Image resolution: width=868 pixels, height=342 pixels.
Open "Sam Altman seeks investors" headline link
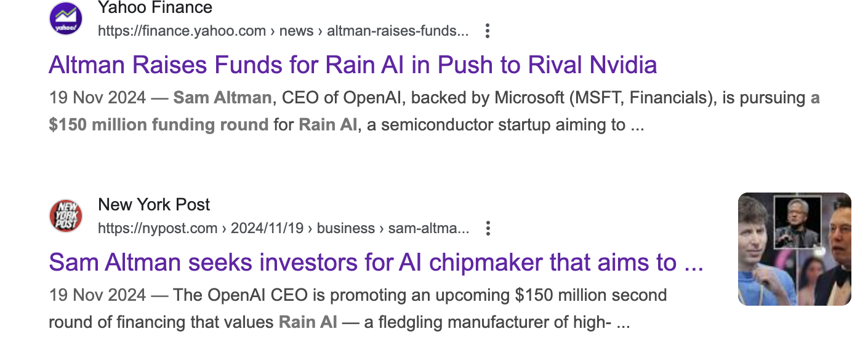pos(376,263)
